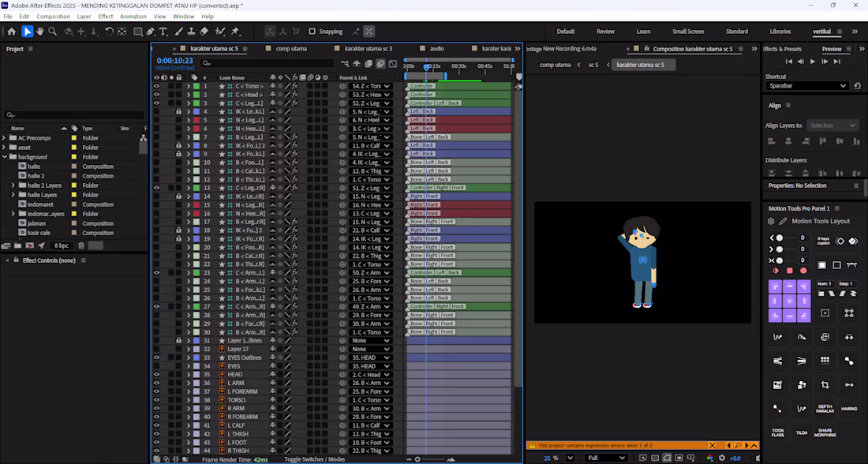This screenshot has height=464, width=868.
Task: Select the Puppet Pin tool
Action: point(236,32)
